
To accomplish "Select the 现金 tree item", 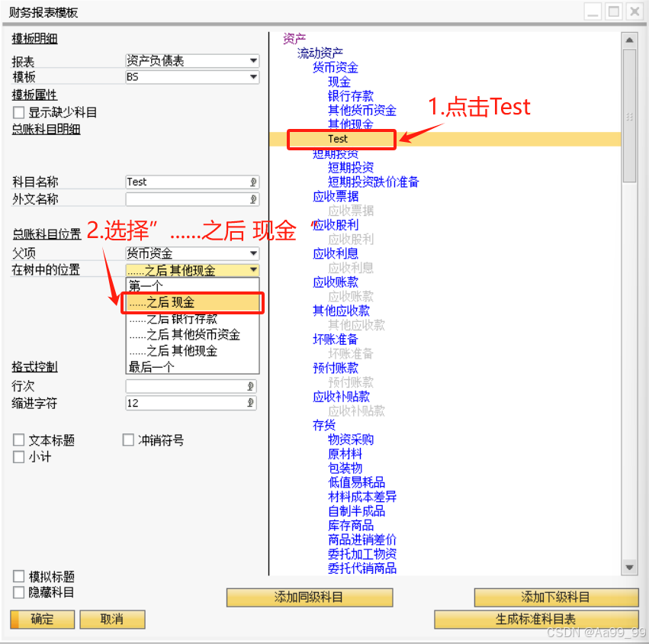I will click(x=339, y=82).
